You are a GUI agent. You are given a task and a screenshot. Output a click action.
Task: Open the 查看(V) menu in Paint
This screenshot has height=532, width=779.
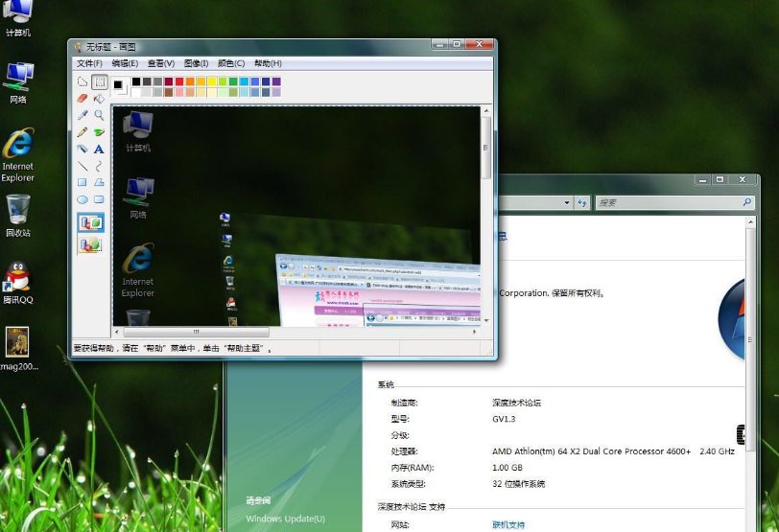coord(161,63)
